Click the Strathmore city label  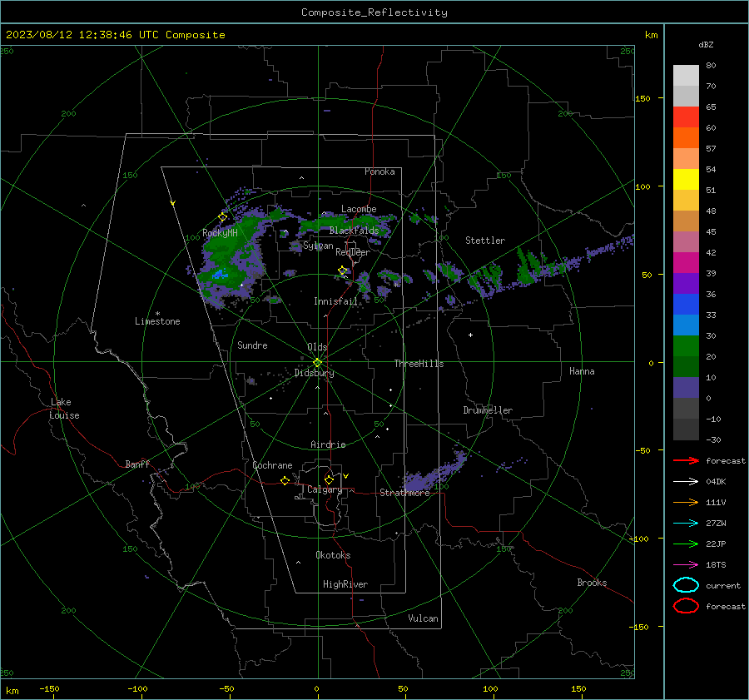[404, 493]
